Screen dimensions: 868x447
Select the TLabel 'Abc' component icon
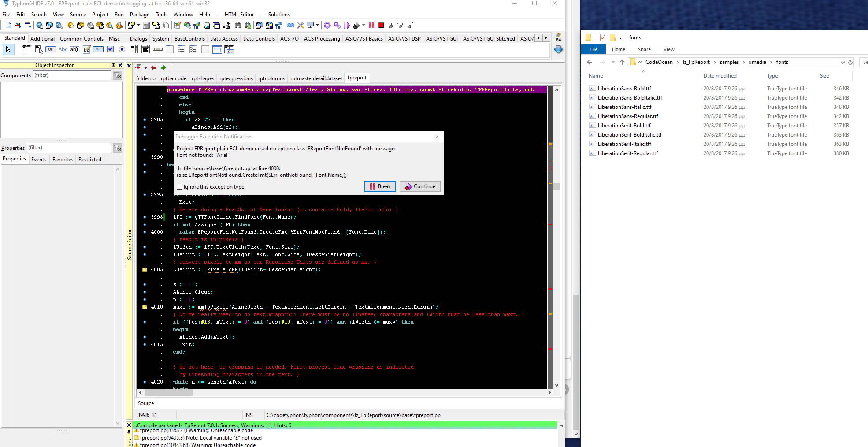[63, 49]
